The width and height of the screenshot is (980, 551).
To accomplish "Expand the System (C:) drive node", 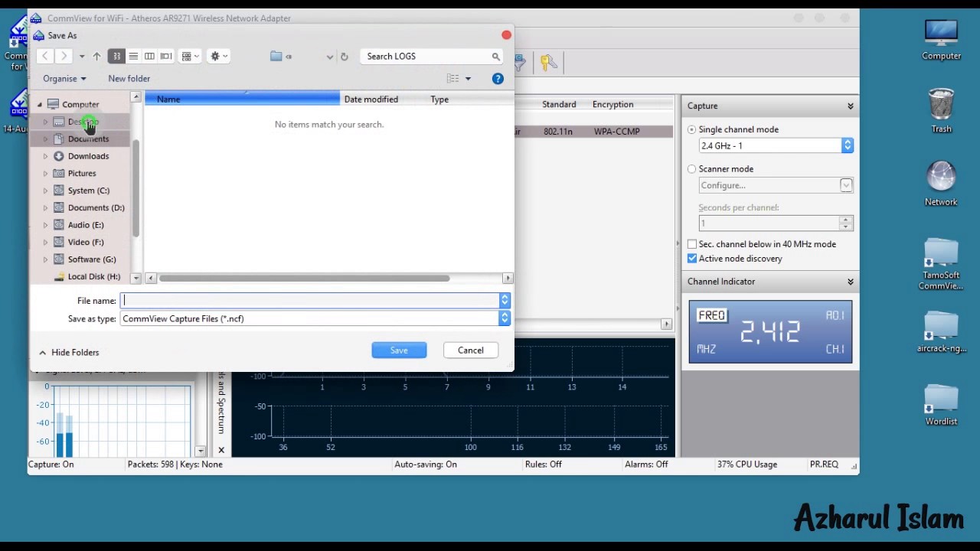I will pyautogui.click(x=45, y=191).
